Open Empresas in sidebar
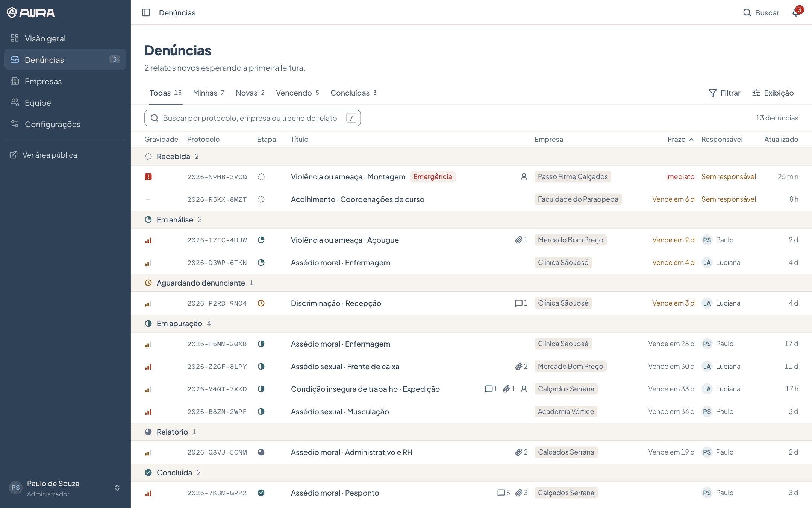The image size is (812, 508). 65,81
